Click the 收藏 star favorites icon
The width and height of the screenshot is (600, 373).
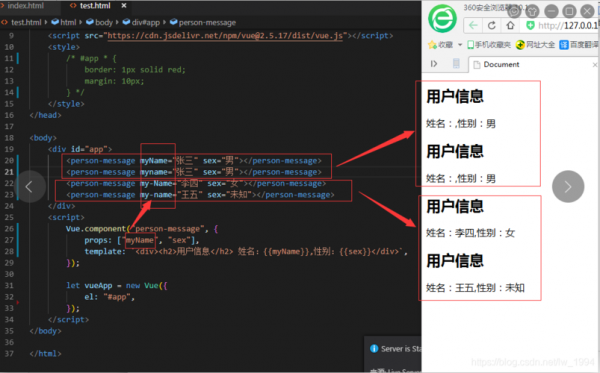432,45
